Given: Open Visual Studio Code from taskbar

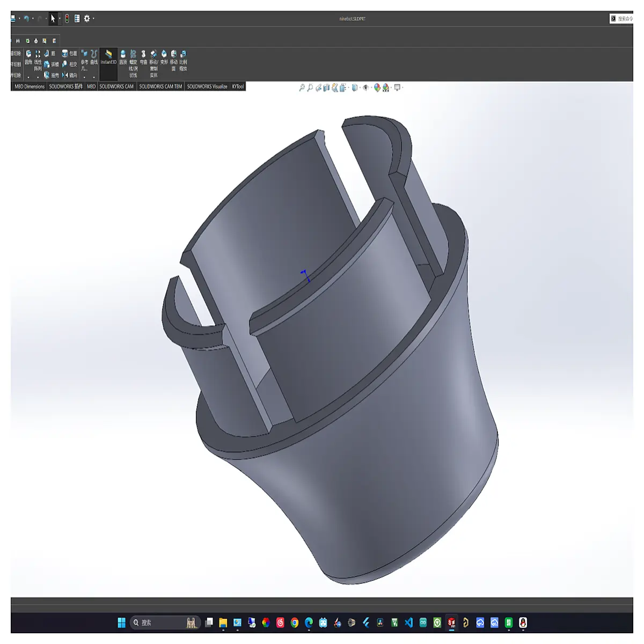Looking at the screenshot, I should click(409, 623).
